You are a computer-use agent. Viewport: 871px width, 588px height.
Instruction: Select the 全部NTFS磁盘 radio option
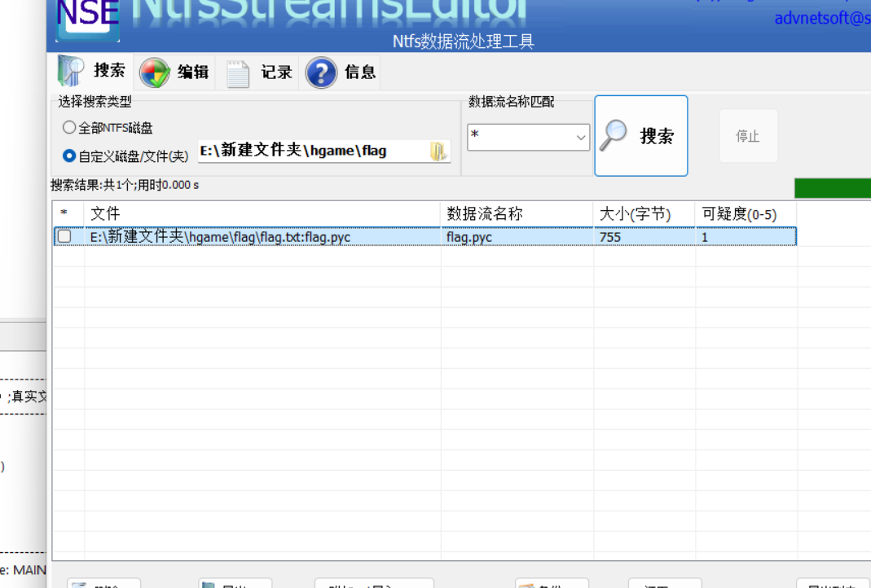pyautogui.click(x=69, y=128)
